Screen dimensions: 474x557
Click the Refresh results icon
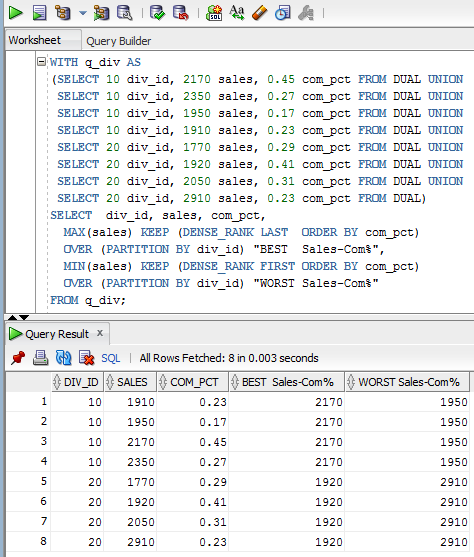(x=64, y=358)
